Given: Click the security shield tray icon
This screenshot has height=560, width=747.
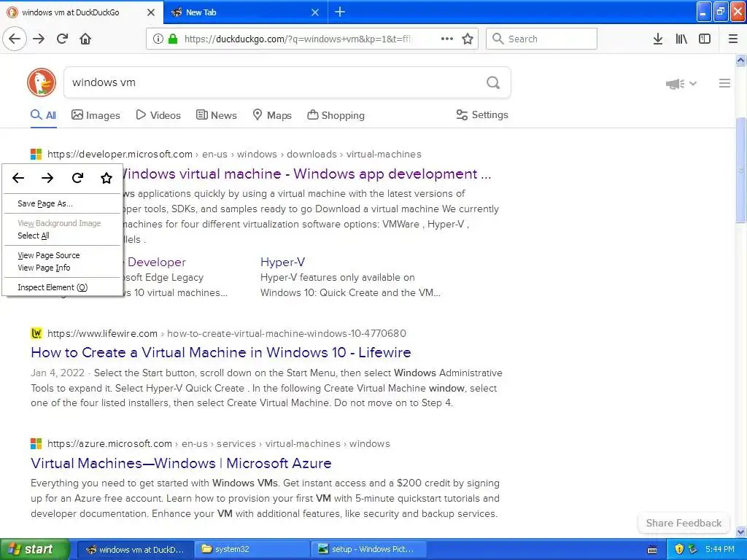Looking at the screenshot, I should 679,549.
